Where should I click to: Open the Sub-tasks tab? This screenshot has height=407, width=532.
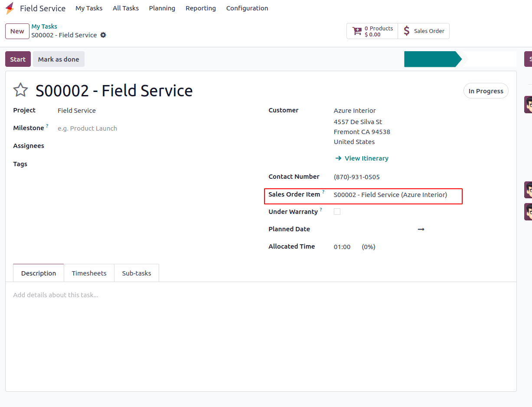coord(137,273)
